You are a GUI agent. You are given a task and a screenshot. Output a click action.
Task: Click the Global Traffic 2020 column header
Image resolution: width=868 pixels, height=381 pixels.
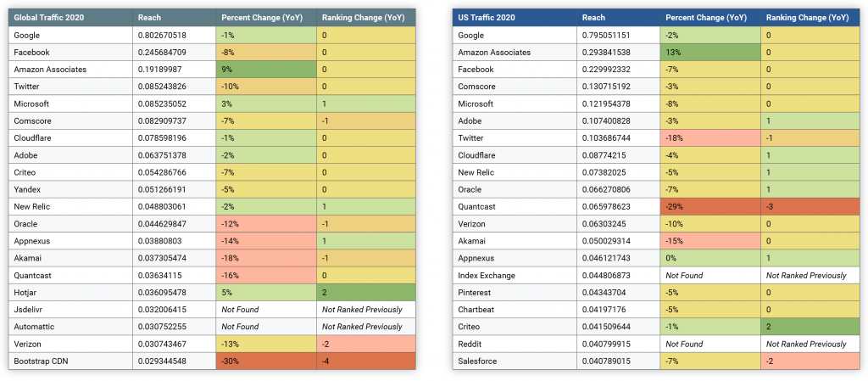click(70, 18)
